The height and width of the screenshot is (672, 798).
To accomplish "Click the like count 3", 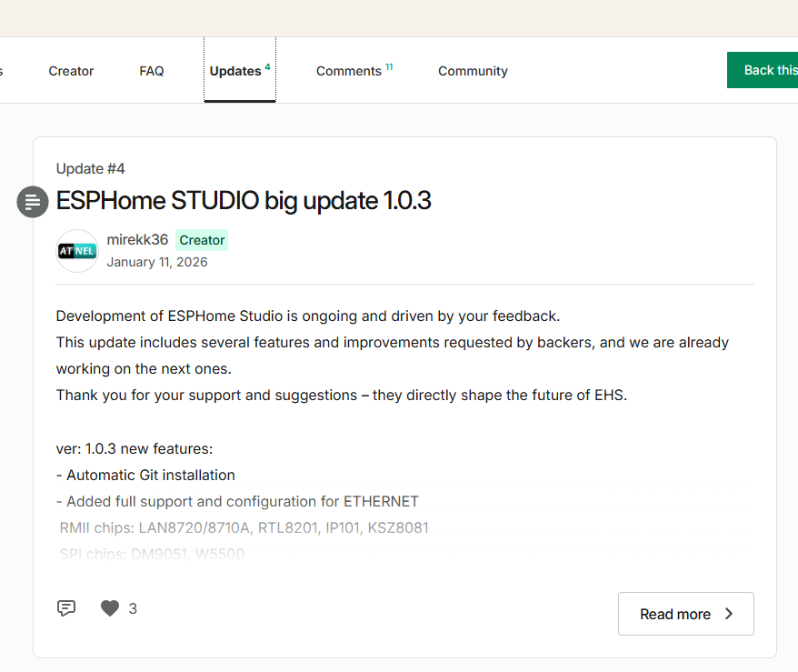I will pyautogui.click(x=133, y=608).
